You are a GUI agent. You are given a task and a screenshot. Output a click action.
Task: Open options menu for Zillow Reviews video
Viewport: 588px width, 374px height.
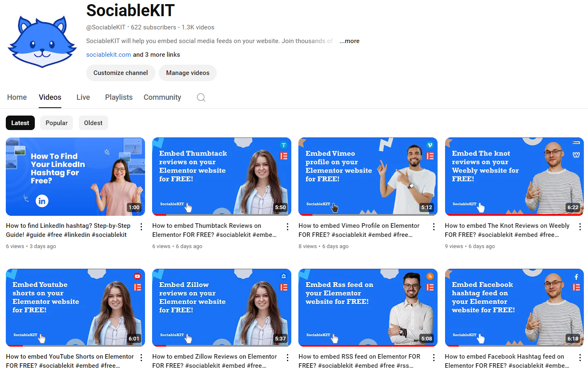(x=288, y=357)
